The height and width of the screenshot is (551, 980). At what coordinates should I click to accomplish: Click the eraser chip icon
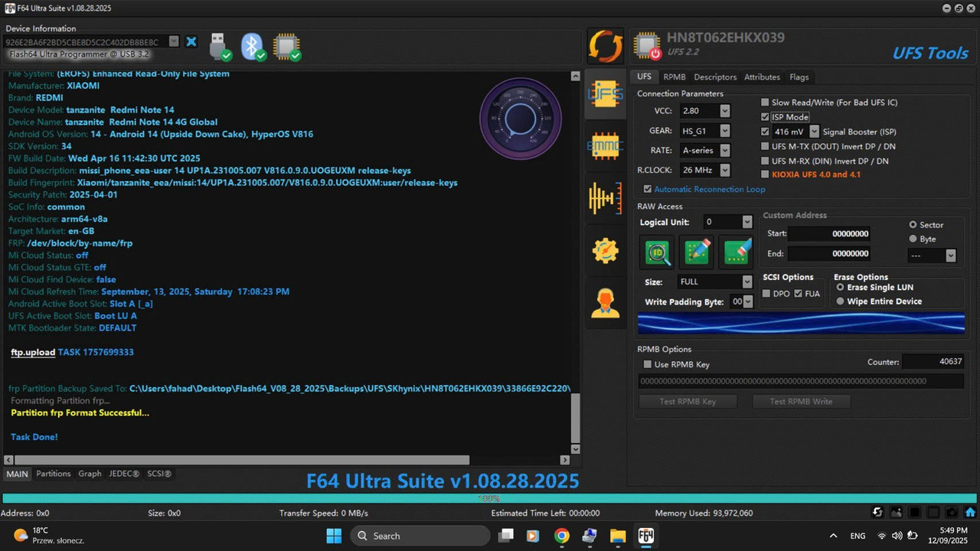click(737, 252)
